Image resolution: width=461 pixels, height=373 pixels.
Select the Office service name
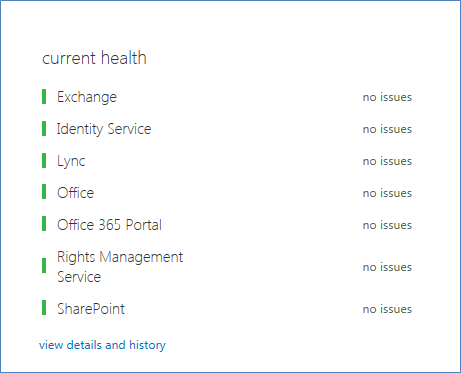(76, 193)
